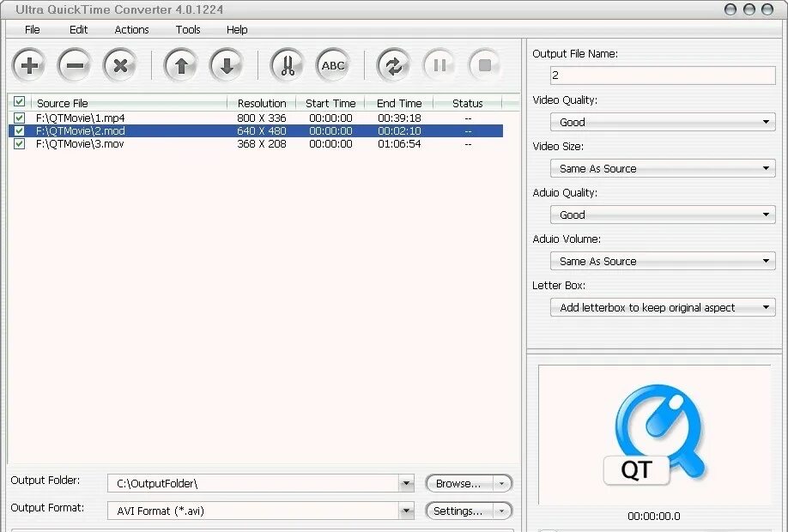Click the Browse... button

pyautogui.click(x=459, y=484)
